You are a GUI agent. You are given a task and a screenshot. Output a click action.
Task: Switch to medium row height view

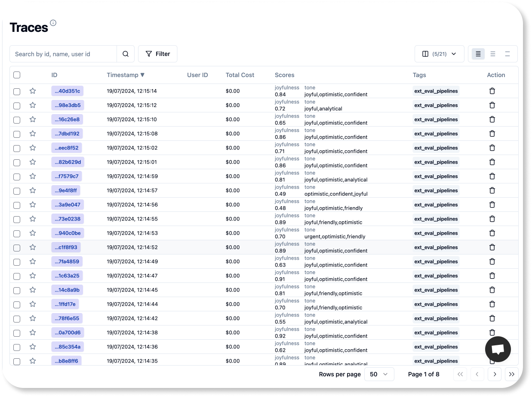[493, 54]
